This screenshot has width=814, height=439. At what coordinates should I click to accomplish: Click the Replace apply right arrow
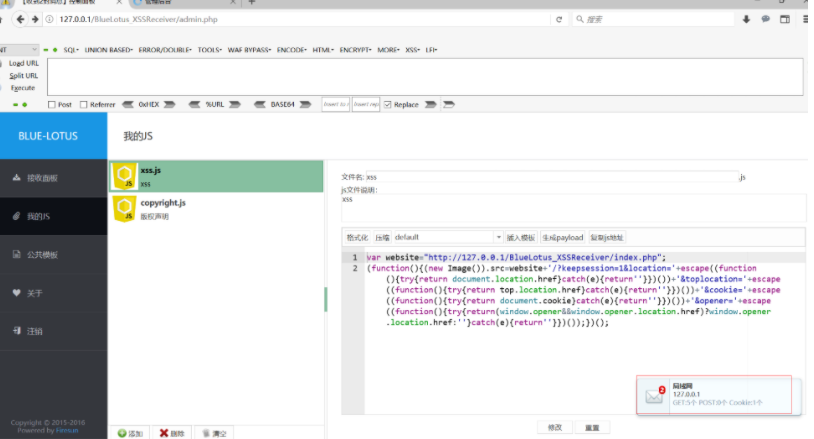click(x=430, y=104)
